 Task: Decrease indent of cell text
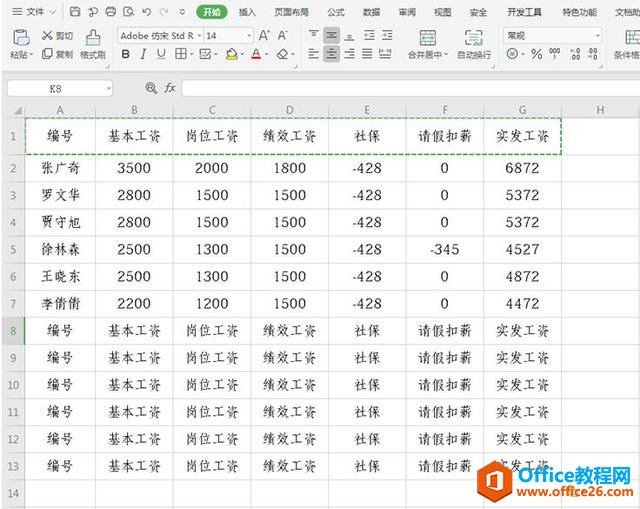point(369,36)
